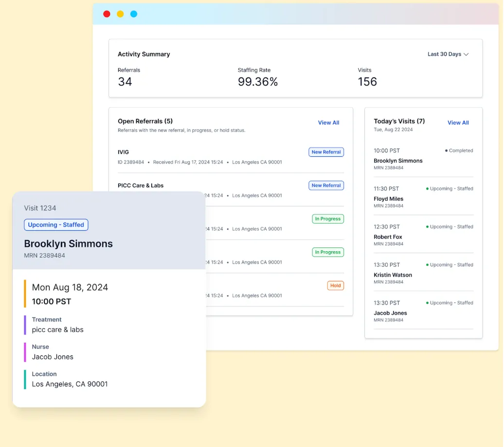This screenshot has height=447, width=504.
Task: Select Kristin Watson visit
Action: pyautogui.click(x=423, y=273)
